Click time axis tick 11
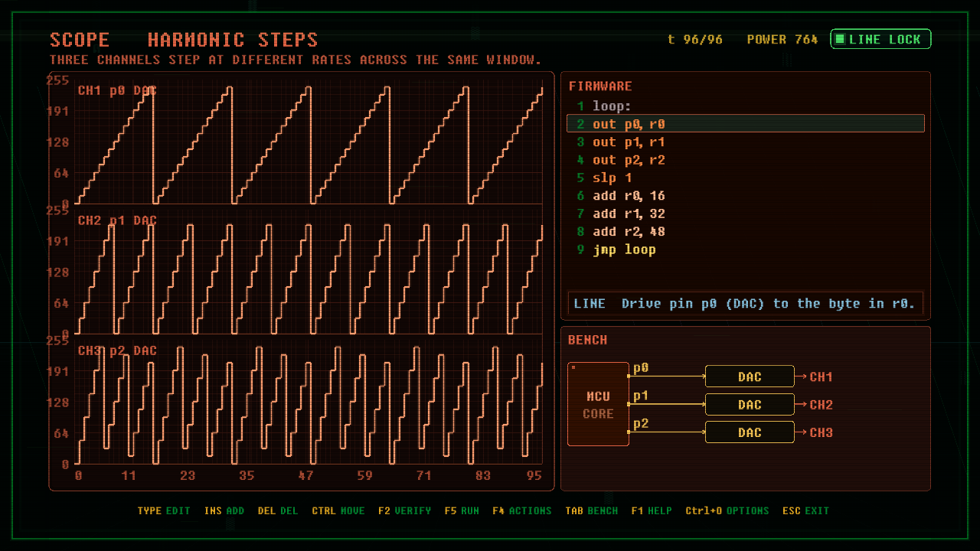The width and height of the screenshot is (980, 551). pyautogui.click(x=128, y=475)
